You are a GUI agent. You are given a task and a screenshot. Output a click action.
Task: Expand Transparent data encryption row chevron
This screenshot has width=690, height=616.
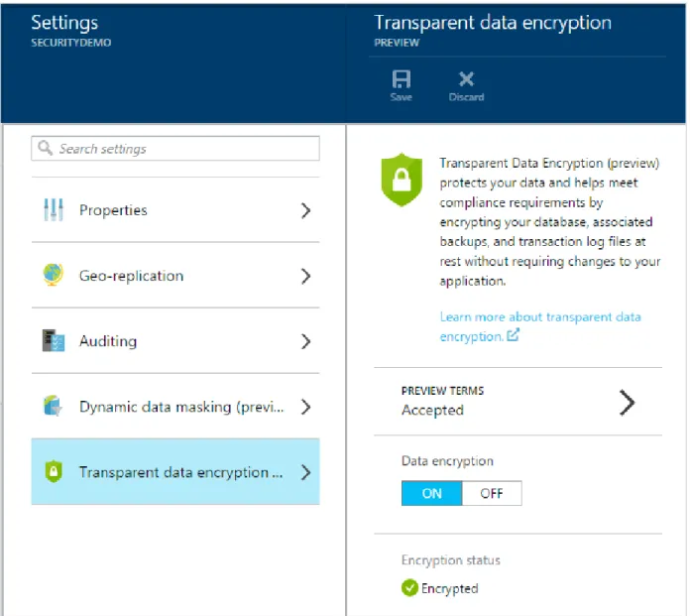305,472
